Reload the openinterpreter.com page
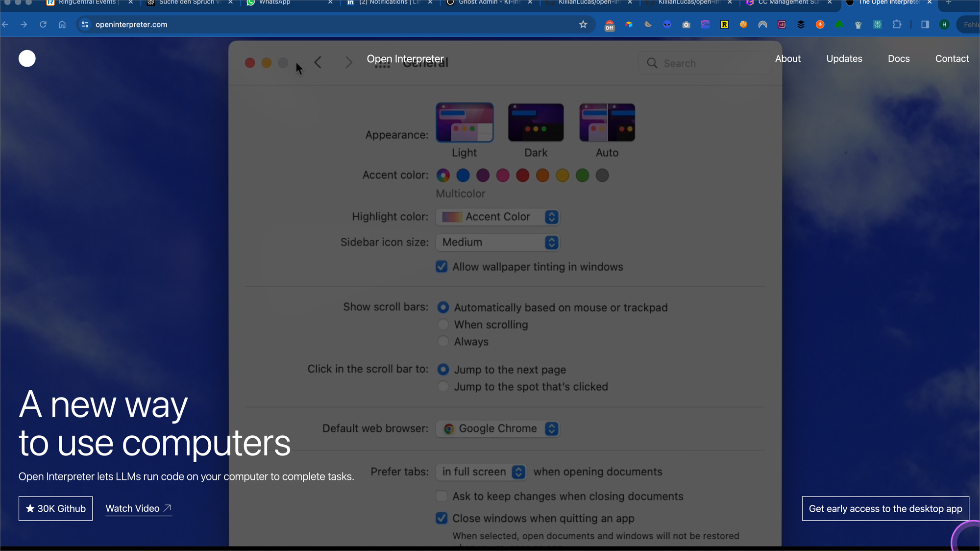The width and height of the screenshot is (980, 551). coord(43,25)
